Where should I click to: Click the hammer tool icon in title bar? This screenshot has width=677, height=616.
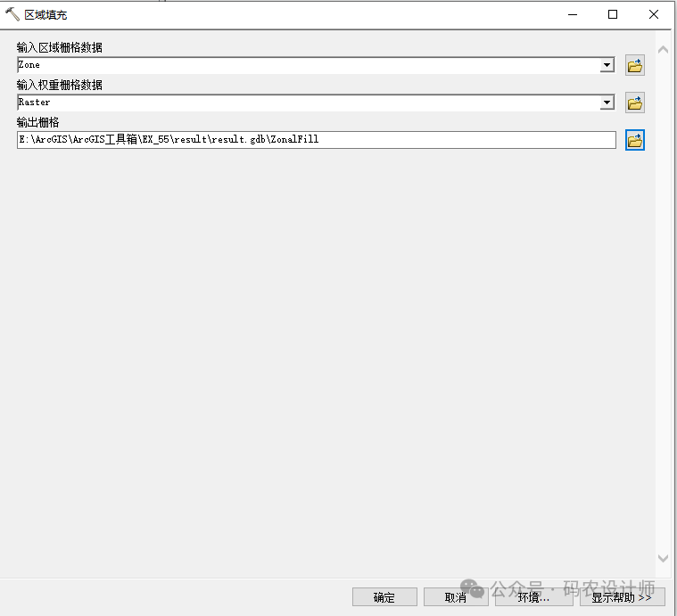click(12, 14)
